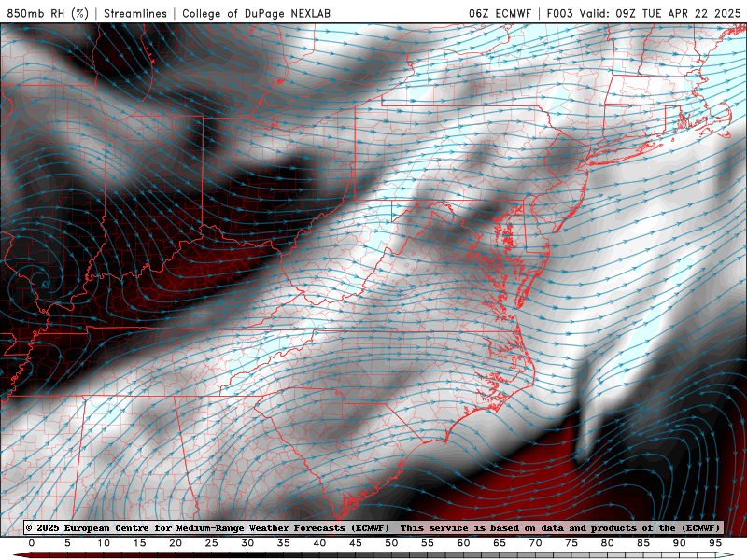Click the "© 2025 European Centre for Medium-Range Weather Forecasts" notice
The image size is (747, 560).
207,528
